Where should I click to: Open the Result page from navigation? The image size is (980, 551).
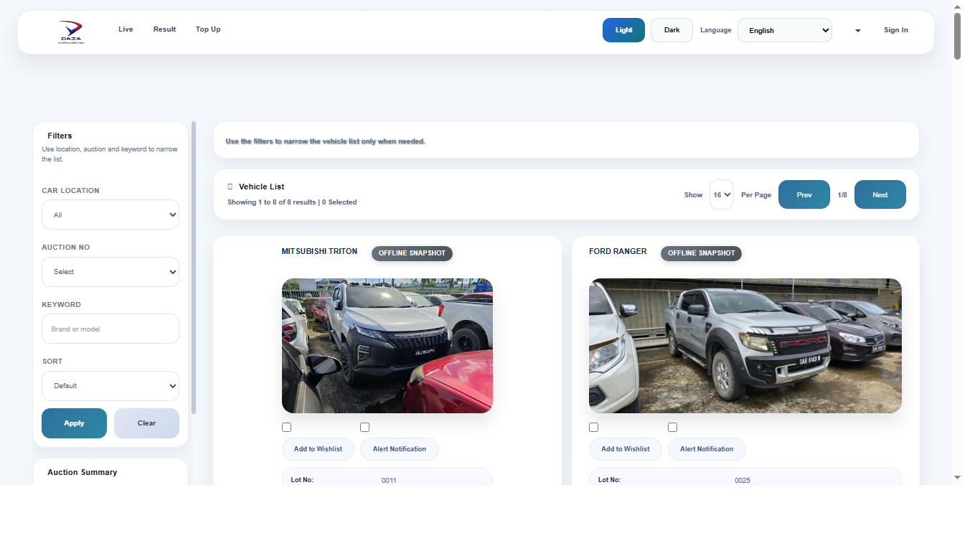(164, 29)
